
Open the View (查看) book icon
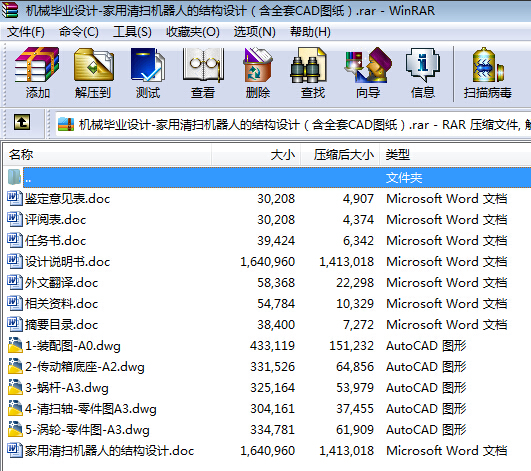tap(203, 64)
